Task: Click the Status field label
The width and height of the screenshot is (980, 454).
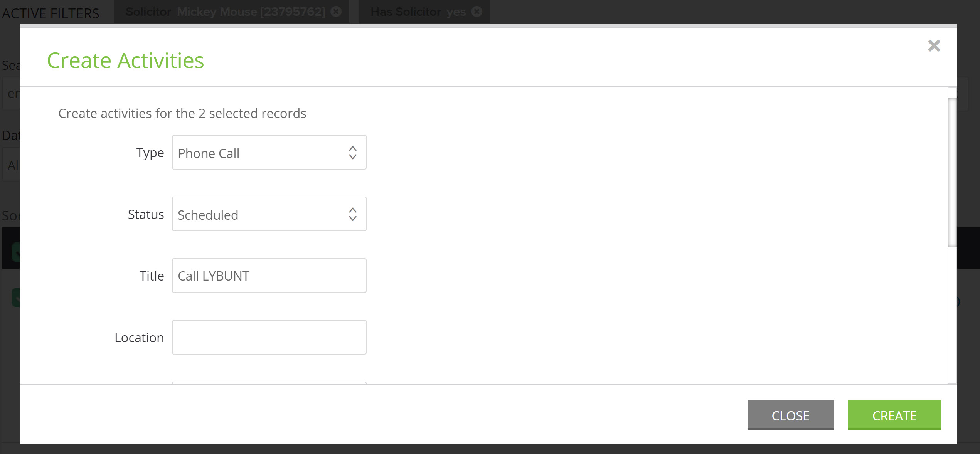Action: pos(146,214)
